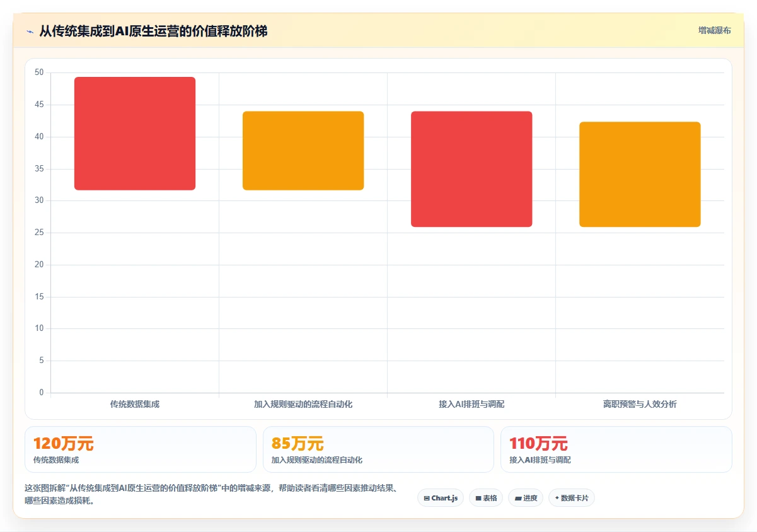Select the 进度 tag chip
Screen dimensions: 757x532
coord(526,498)
